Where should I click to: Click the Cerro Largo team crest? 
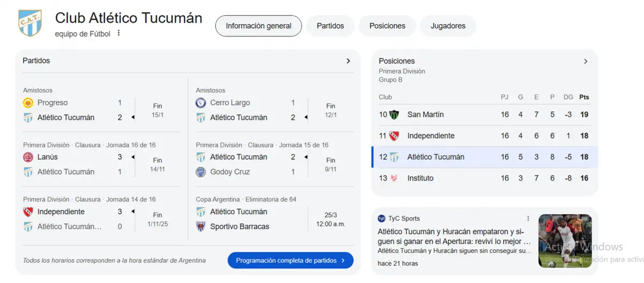tap(201, 103)
